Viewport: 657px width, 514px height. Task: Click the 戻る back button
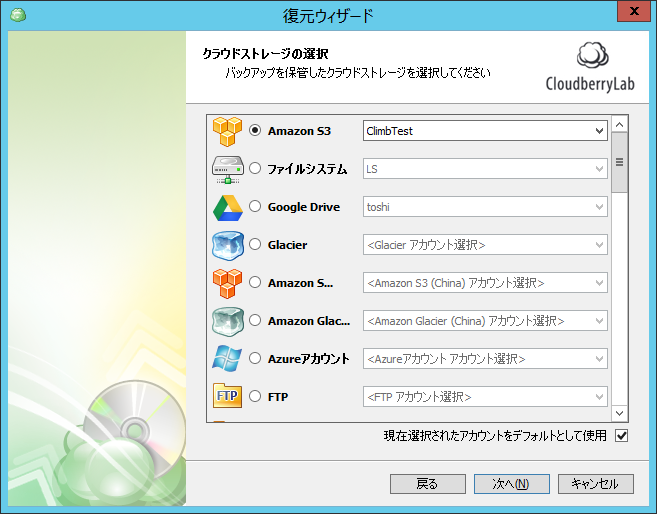point(428,484)
